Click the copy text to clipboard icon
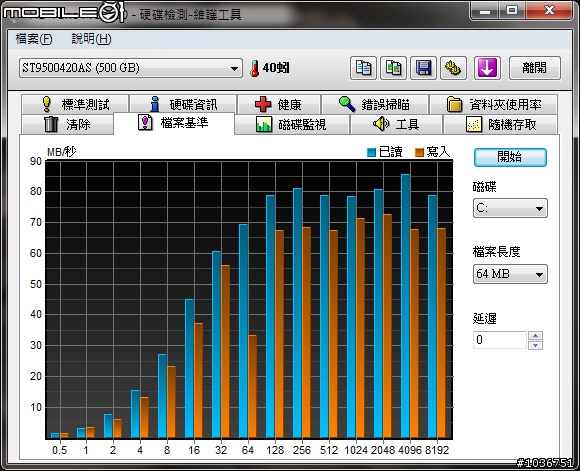 click(363, 68)
